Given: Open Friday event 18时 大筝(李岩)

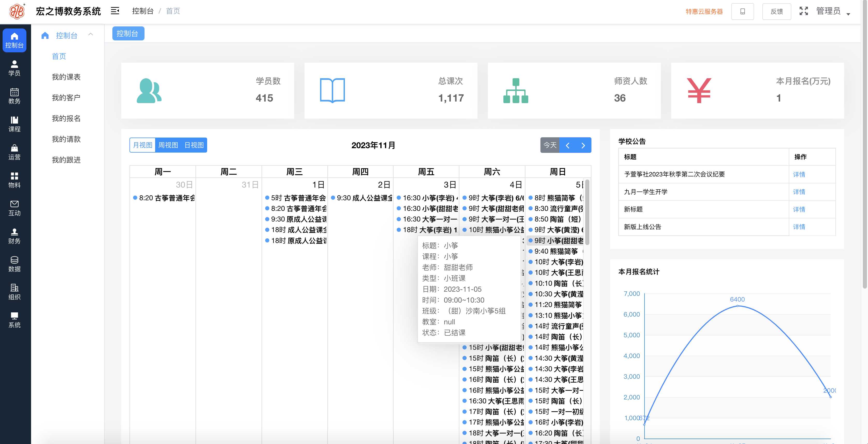Looking at the screenshot, I should pos(427,230).
